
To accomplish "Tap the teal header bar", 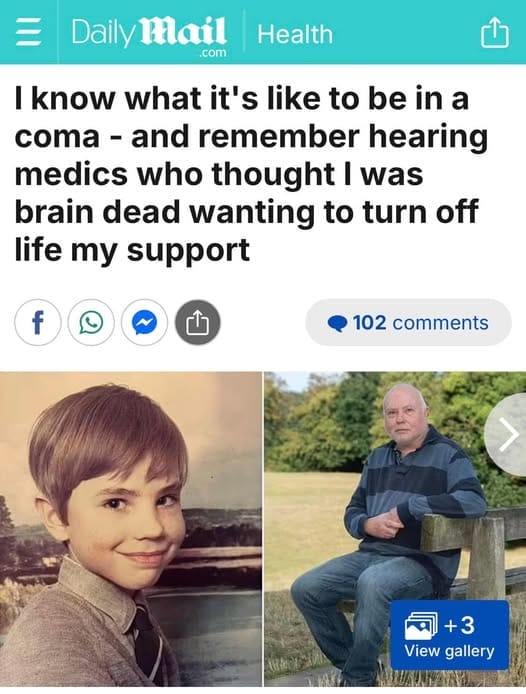I will (x=263, y=32).
